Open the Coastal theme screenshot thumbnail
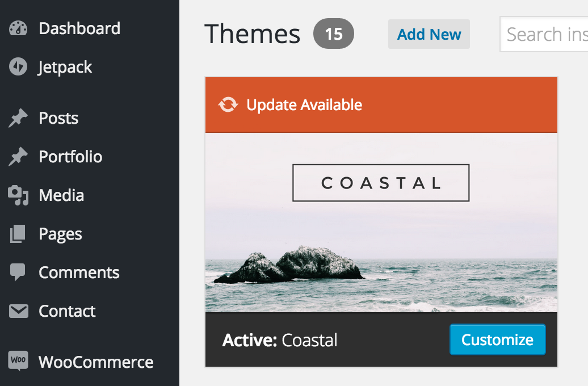Screen dimensions: 588x386 point(381,222)
